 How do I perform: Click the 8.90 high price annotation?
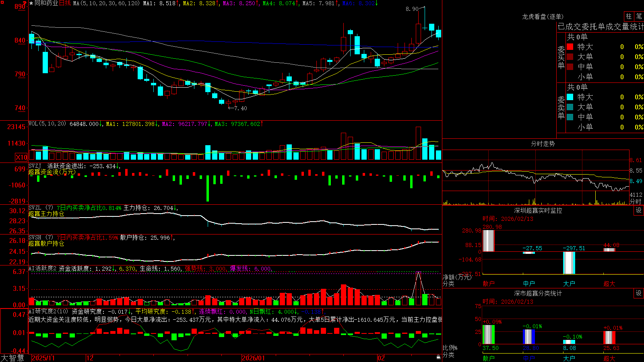pos(412,9)
